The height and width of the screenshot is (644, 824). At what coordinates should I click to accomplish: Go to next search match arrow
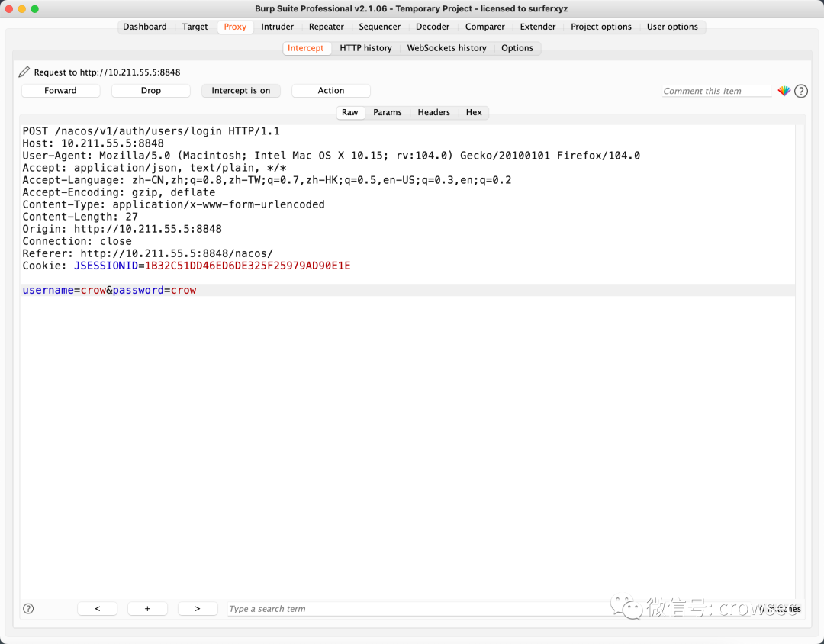pyautogui.click(x=198, y=609)
